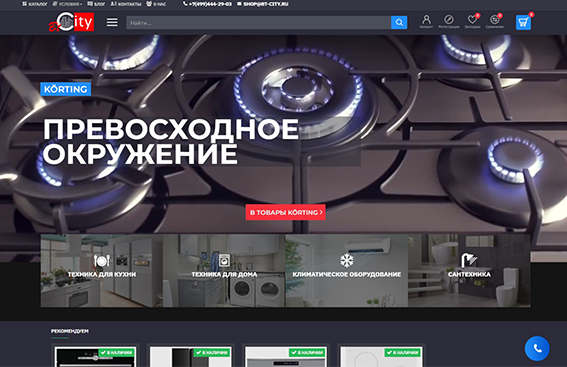Click the blue search magnifier button
The image size is (567, 367).
399,22
